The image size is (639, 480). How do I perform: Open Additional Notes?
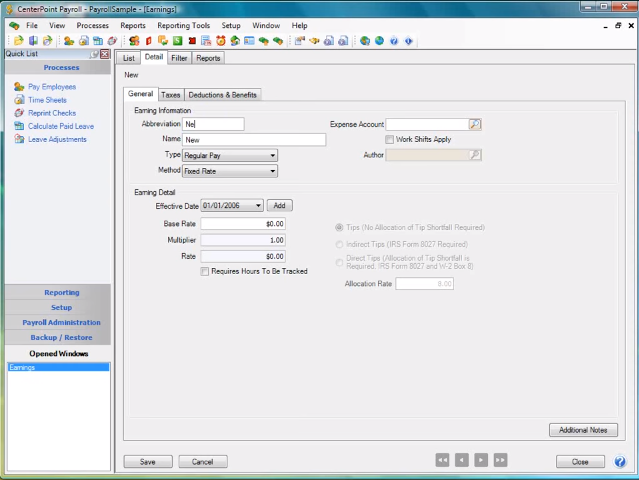point(583,430)
